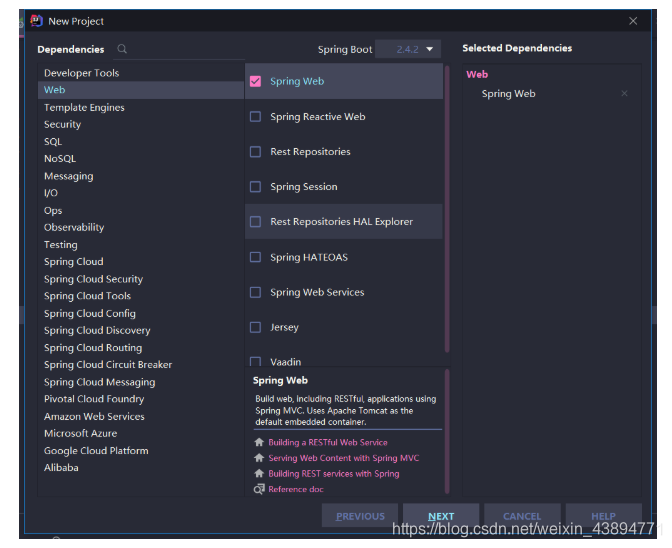
Task: Enable the Spring Reactive Web checkbox
Action: click(255, 117)
